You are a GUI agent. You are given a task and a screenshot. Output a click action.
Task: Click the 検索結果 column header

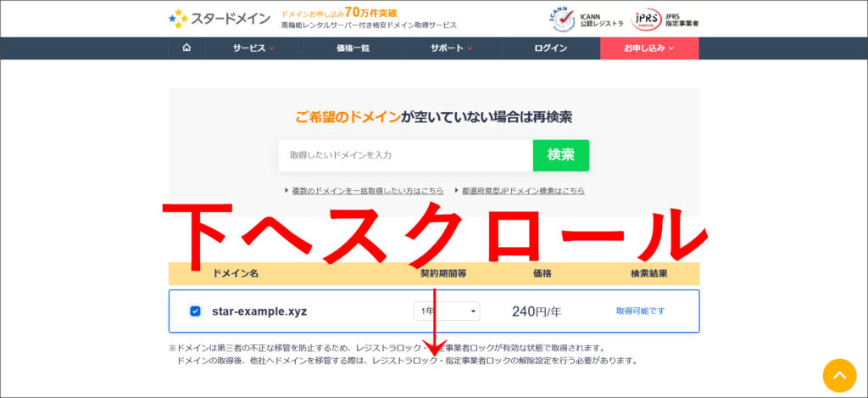tap(648, 274)
